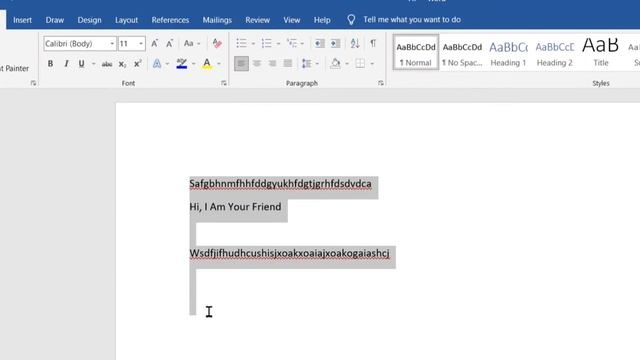Viewport: 640px width, 360px height.
Task: Open the Help tab
Action: [322, 20]
